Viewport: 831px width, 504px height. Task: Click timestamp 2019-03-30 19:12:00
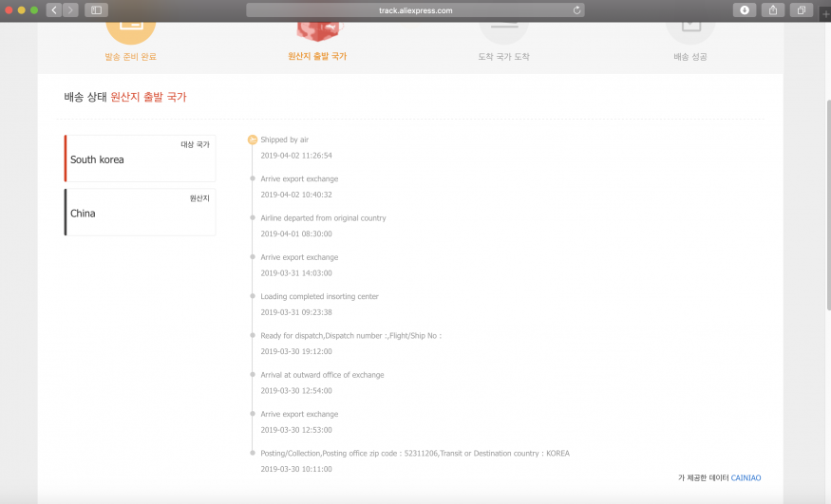(296, 351)
